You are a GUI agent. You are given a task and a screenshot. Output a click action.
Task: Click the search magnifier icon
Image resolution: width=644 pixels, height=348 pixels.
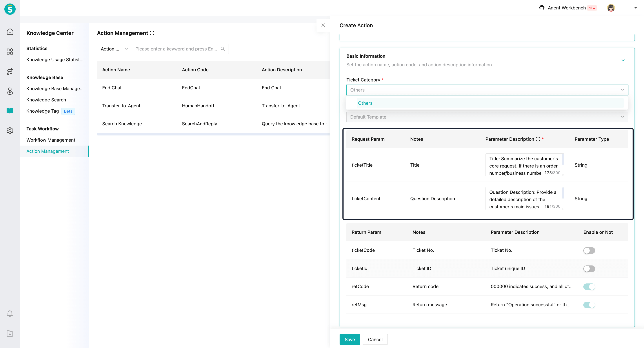tap(222, 49)
